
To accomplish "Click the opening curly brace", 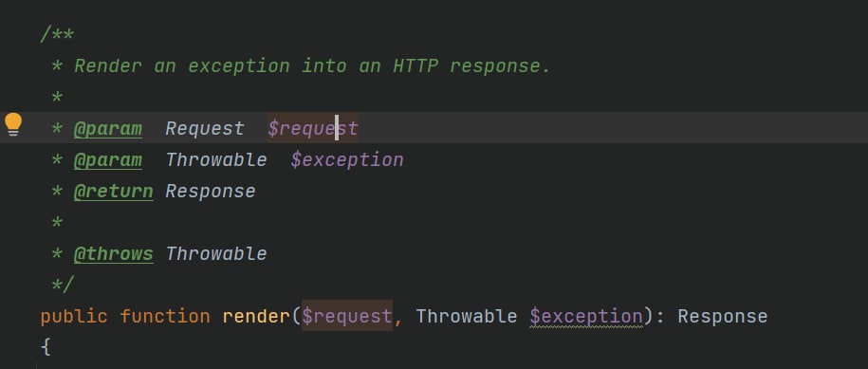I will point(46,347).
